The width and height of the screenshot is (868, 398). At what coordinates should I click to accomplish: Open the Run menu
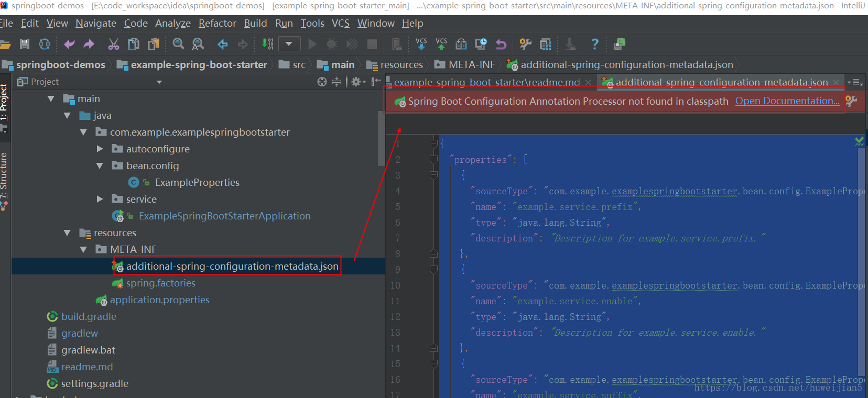(284, 24)
